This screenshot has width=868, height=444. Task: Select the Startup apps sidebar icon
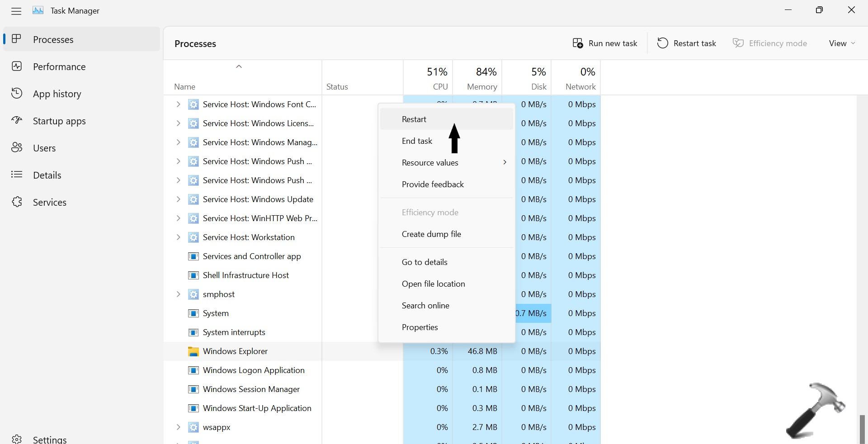point(17,121)
